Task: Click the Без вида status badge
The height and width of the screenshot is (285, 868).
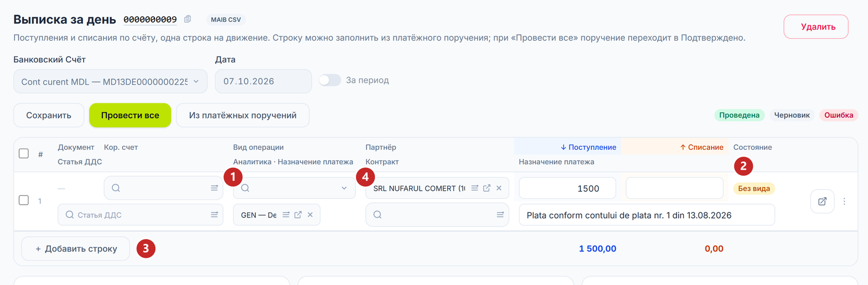Action: click(754, 188)
